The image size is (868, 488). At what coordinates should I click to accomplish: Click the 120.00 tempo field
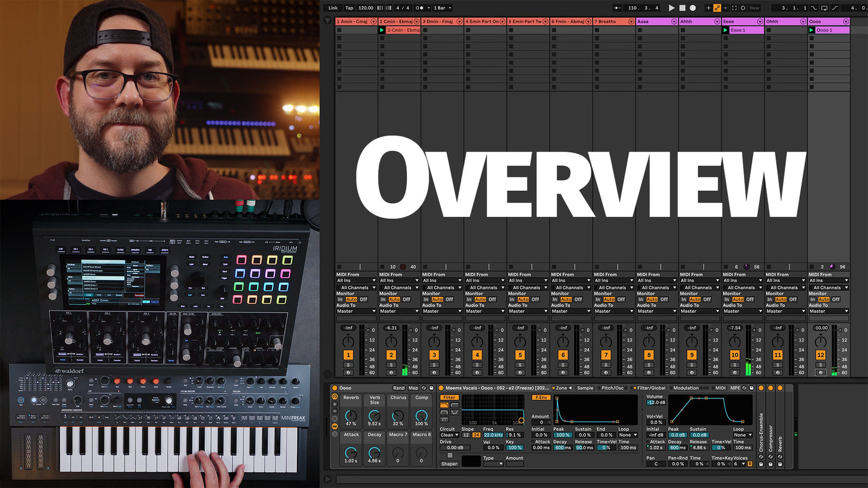coord(366,8)
